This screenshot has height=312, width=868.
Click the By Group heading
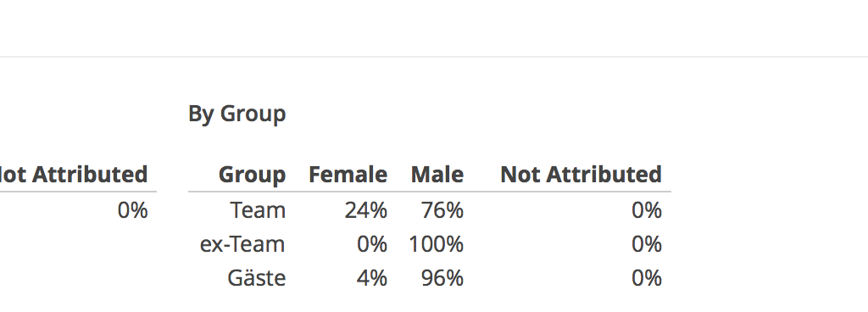237,114
